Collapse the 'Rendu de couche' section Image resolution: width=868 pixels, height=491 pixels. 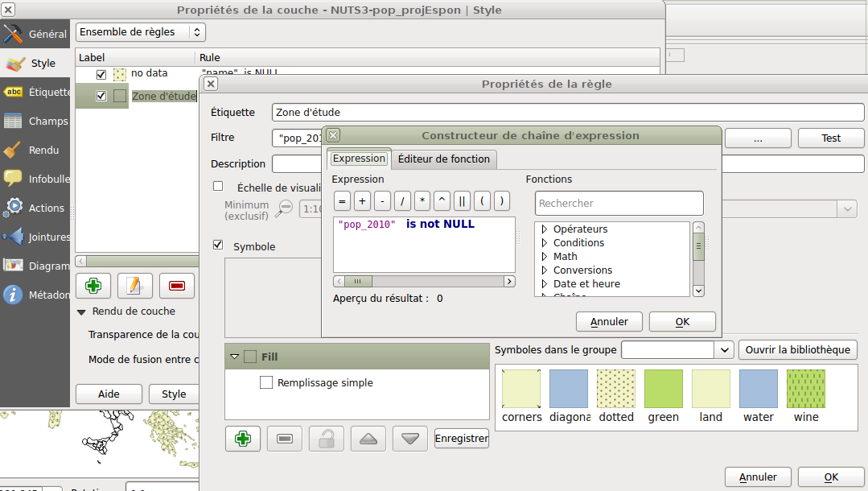(x=81, y=312)
